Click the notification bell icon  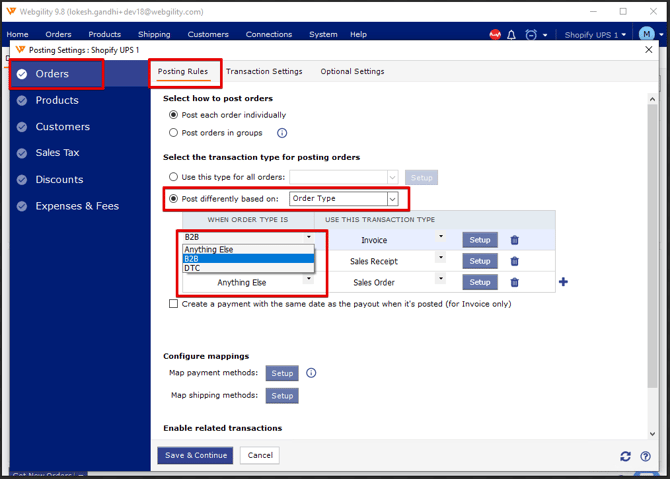coord(512,35)
